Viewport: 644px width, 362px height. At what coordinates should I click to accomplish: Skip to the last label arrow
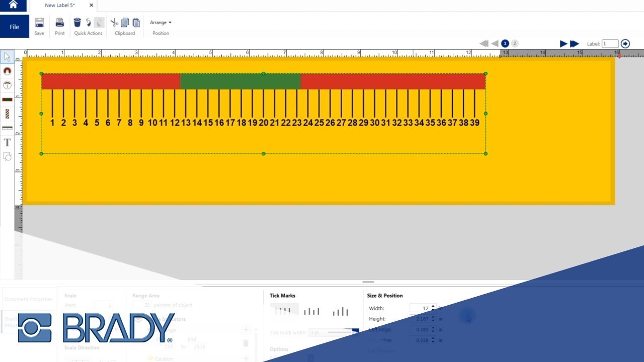pos(575,44)
